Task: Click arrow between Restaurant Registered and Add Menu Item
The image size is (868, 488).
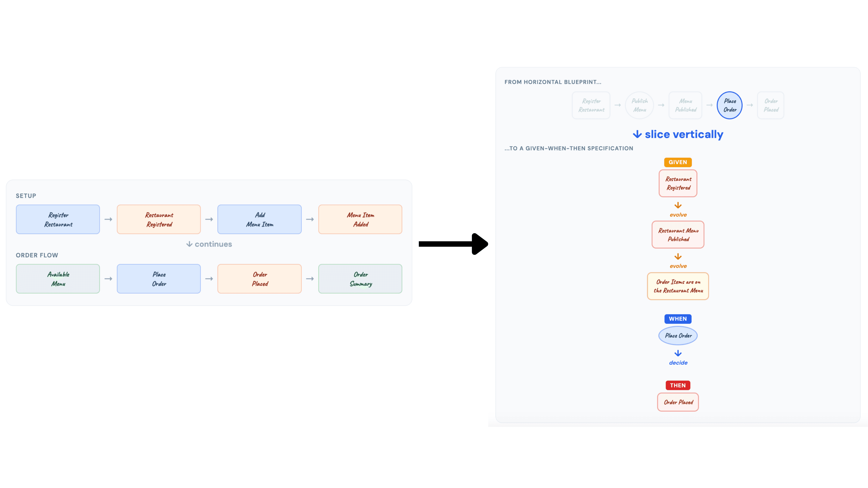Action: coord(209,219)
